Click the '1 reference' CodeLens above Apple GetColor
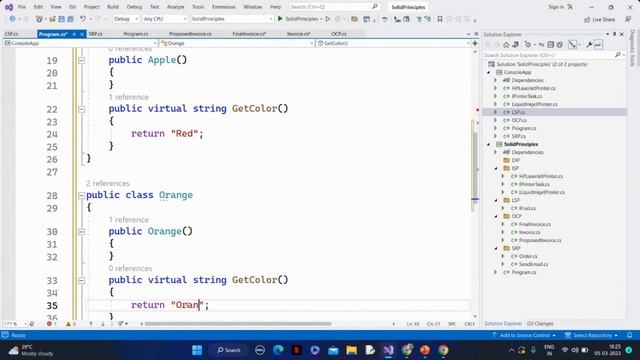Image resolution: width=640 pixels, height=360 pixels. point(128,97)
